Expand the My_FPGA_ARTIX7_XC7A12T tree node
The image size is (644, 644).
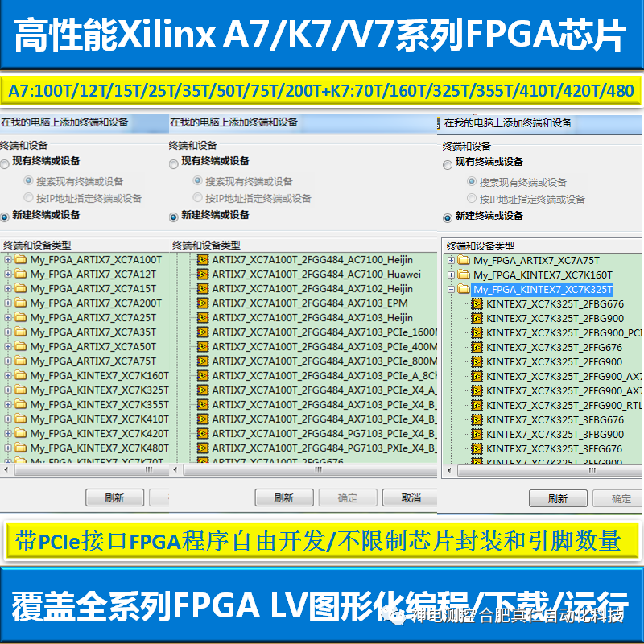(x=8, y=274)
